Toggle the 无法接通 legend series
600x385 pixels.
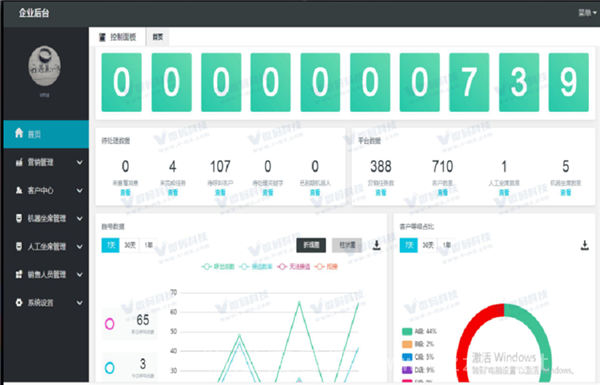(x=293, y=266)
